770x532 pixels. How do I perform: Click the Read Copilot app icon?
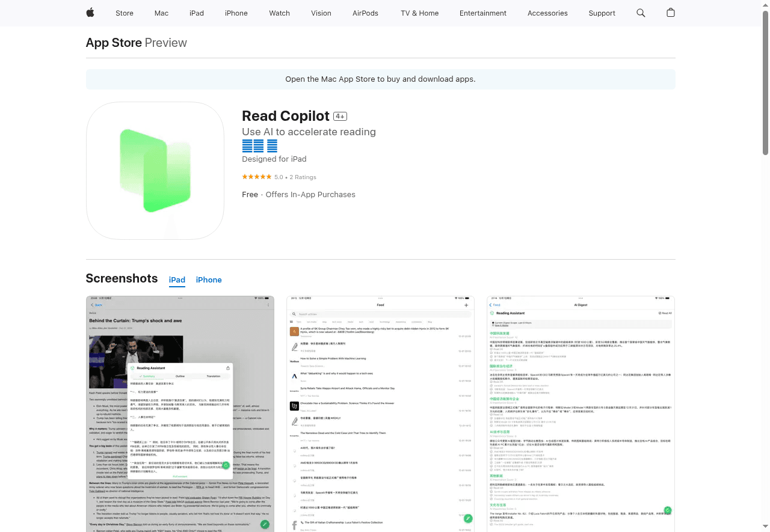pyautogui.click(x=155, y=170)
